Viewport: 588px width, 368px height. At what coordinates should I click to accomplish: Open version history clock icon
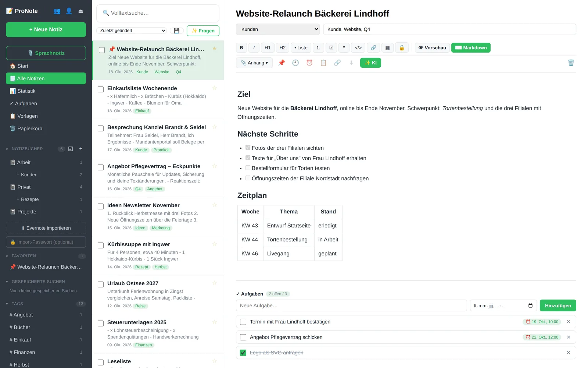point(295,63)
